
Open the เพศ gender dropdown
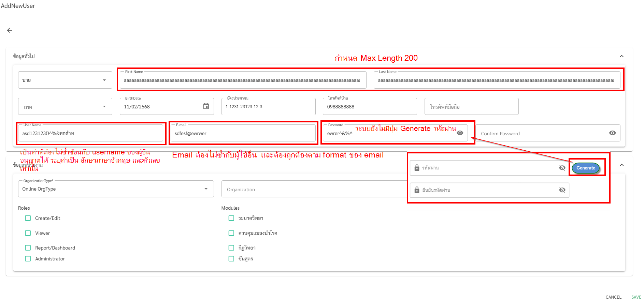(x=65, y=107)
